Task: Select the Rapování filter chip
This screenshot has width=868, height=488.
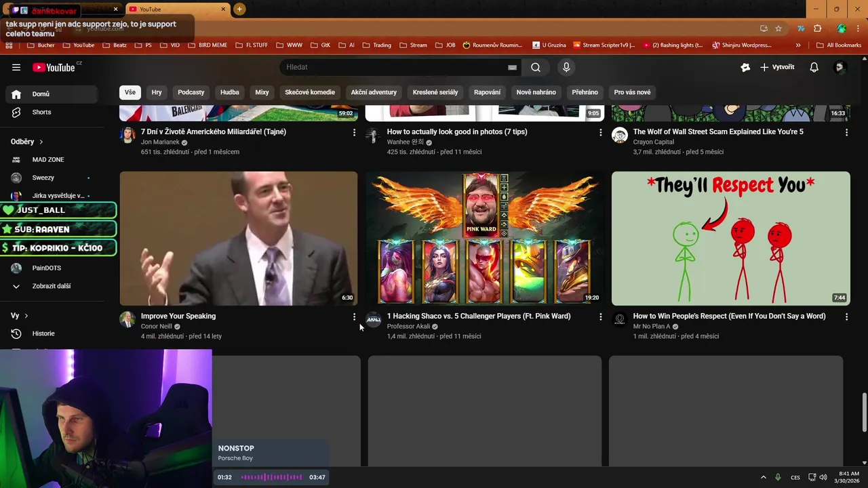Action: click(487, 92)
